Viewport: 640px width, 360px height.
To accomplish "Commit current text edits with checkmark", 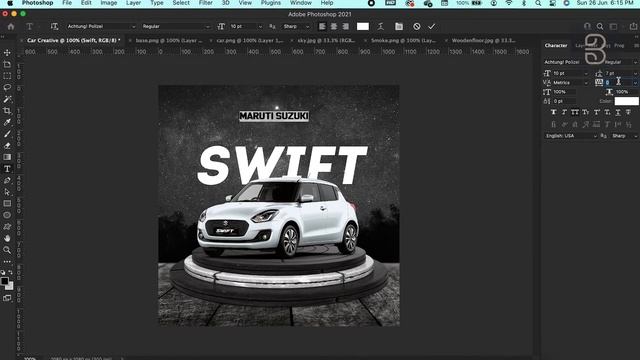I will pos(431,27).
